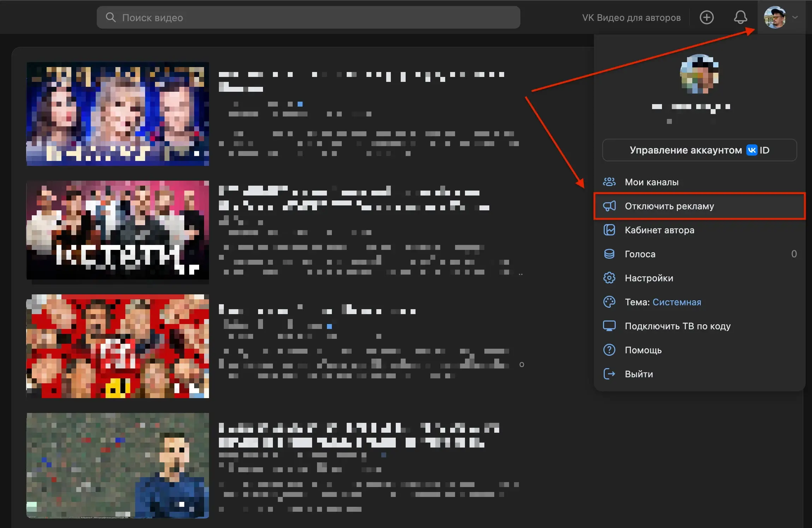
Task: Click the Тема palette icon
Action: click(x=609, y=302)
